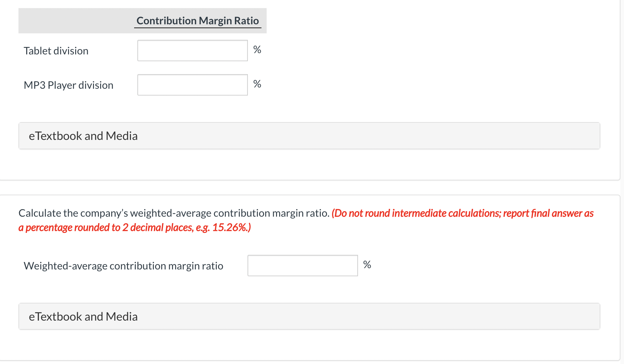This screenshot has width=624, height=364.
Task: Click the percent sign beside the weighted-average field
Action: (x=367, y=265)
